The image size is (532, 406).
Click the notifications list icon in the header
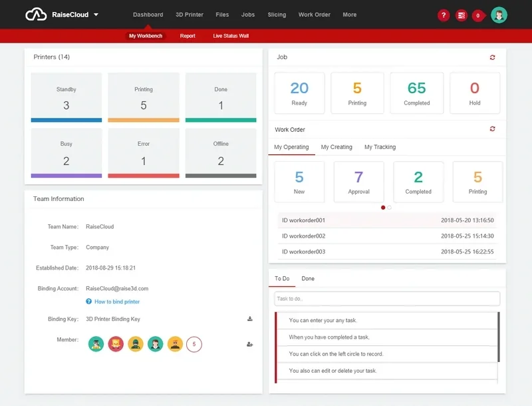click(461, 14)
